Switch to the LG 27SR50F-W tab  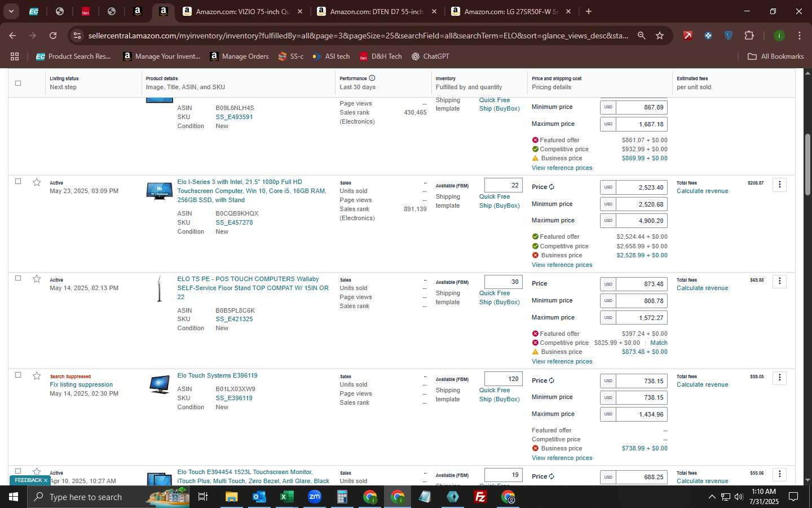[511, 11]
